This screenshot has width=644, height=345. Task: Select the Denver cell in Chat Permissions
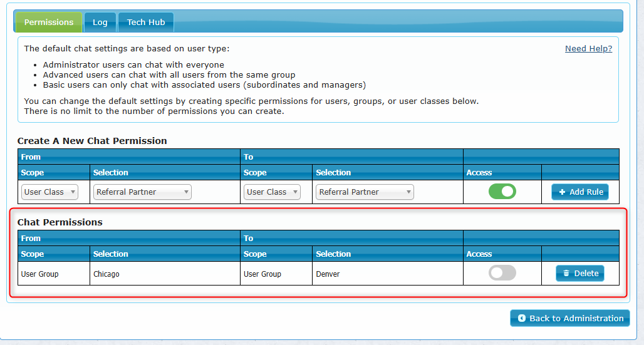pos(328,274)
